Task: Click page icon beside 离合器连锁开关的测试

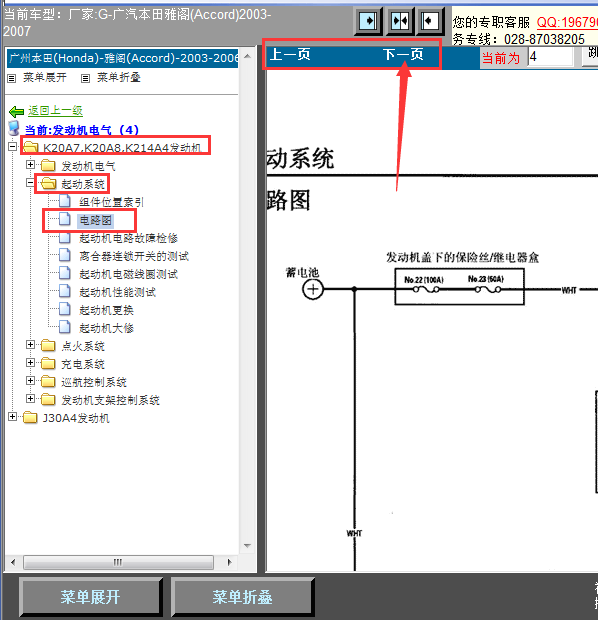Action: pyautogui.click(x=64, y=255)
